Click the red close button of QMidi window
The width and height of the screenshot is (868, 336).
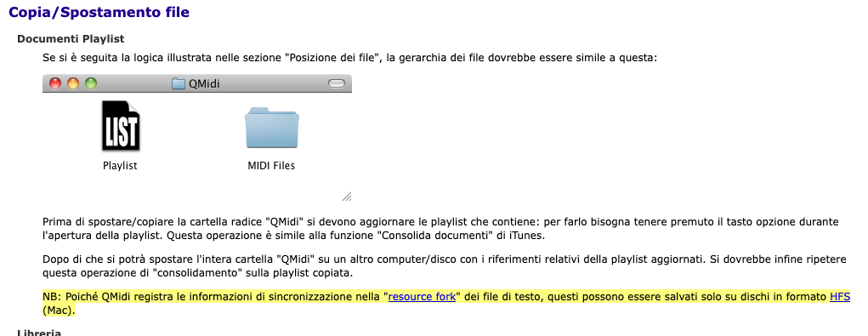(x=55, y=83)
